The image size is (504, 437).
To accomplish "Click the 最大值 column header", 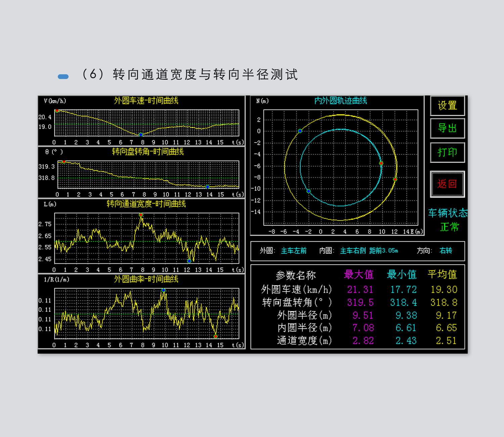I will click(x=359, y=275).
